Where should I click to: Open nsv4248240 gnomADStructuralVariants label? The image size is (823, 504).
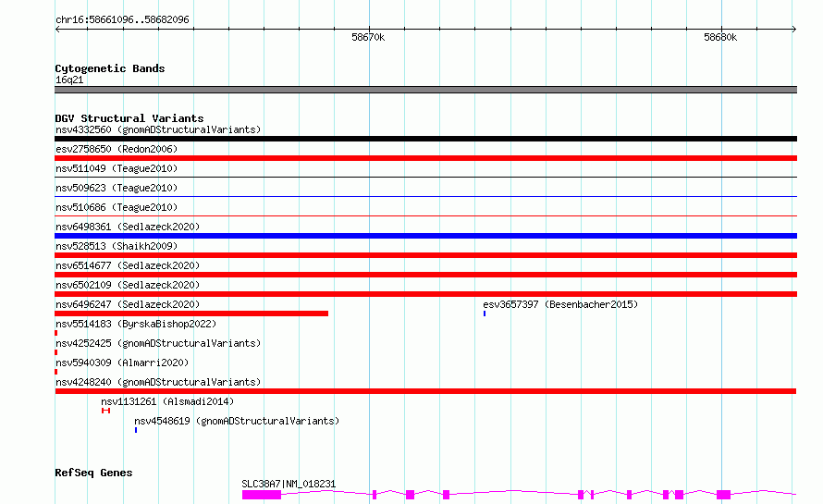point(158,382)
